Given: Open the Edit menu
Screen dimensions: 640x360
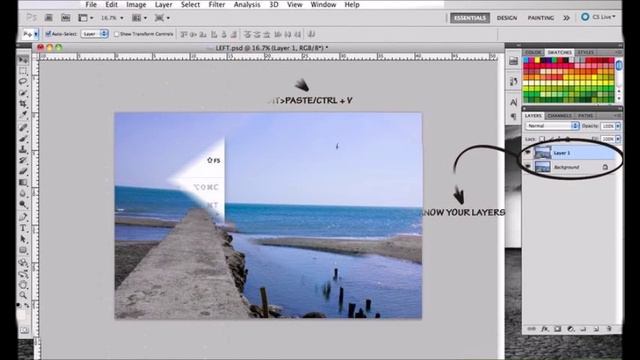Looking at the screenshot, I should [x=111, y=4].
